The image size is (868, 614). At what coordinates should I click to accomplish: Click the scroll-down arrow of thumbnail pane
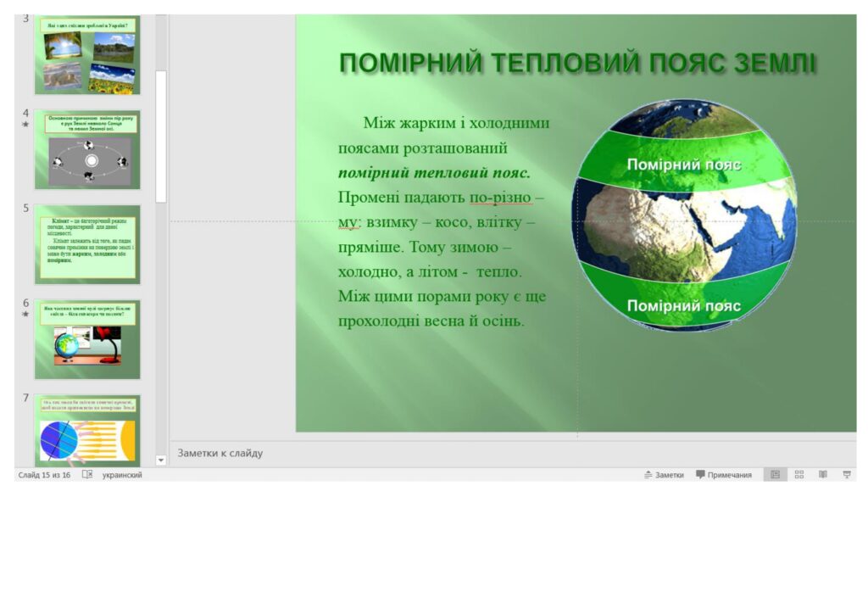(161, 460)
